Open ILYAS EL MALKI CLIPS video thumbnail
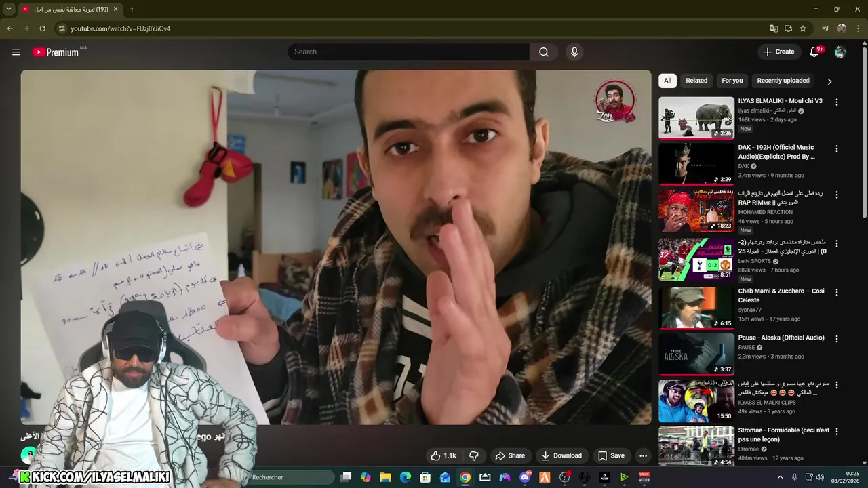868x488 pixels. pyautogui.click(x=696, y=401)
